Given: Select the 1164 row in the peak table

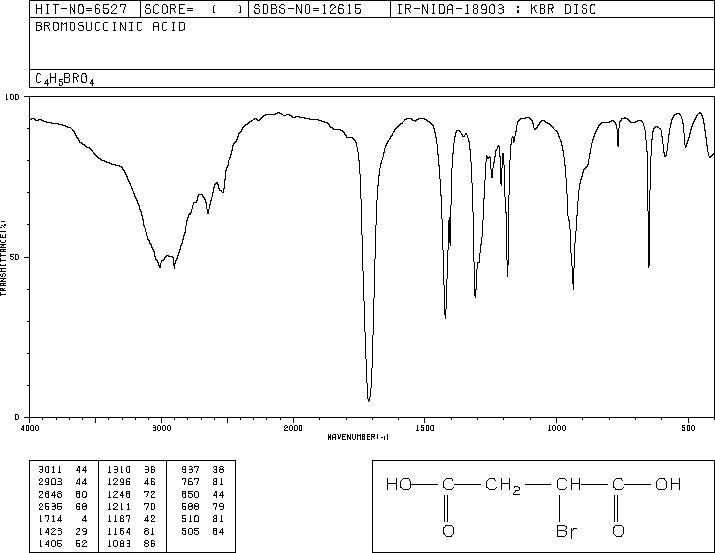Looking at the screenshot, I should [131, 531].
